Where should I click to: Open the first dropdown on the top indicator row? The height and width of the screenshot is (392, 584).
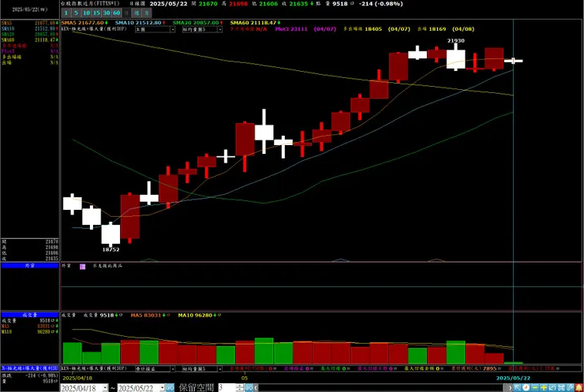point(155,29)
